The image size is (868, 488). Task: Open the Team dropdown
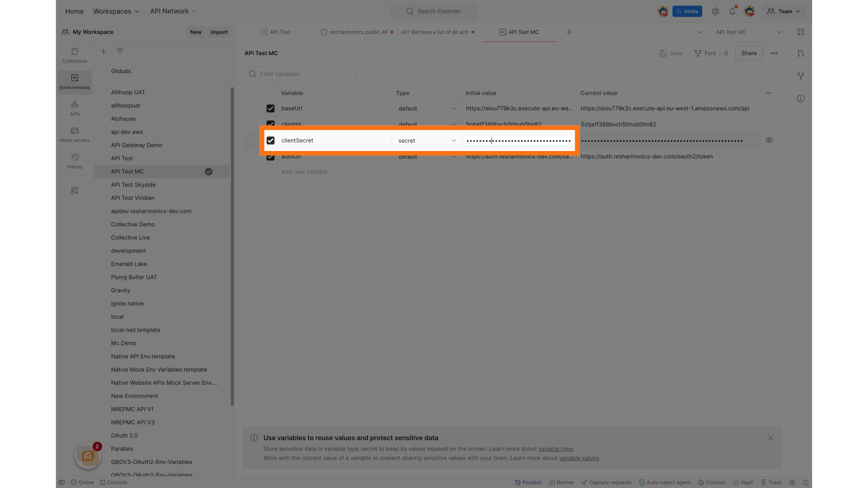784,11
